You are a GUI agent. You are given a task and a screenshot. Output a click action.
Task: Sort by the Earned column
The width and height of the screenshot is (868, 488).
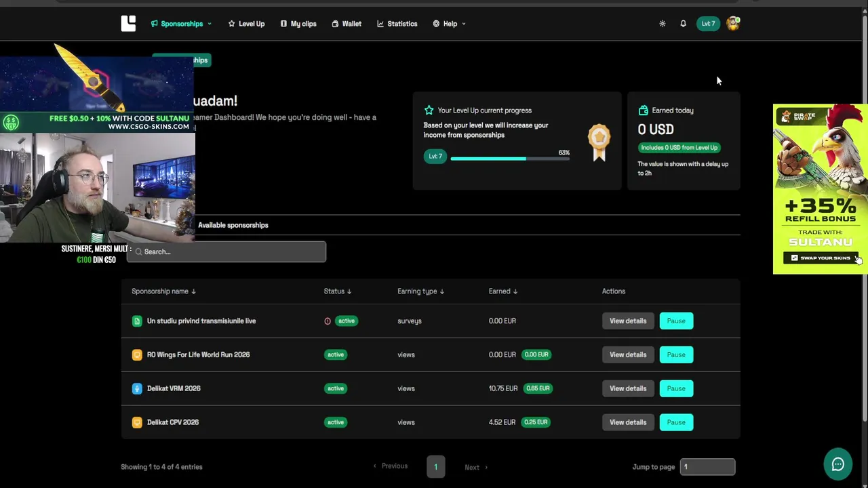[502, 291]
